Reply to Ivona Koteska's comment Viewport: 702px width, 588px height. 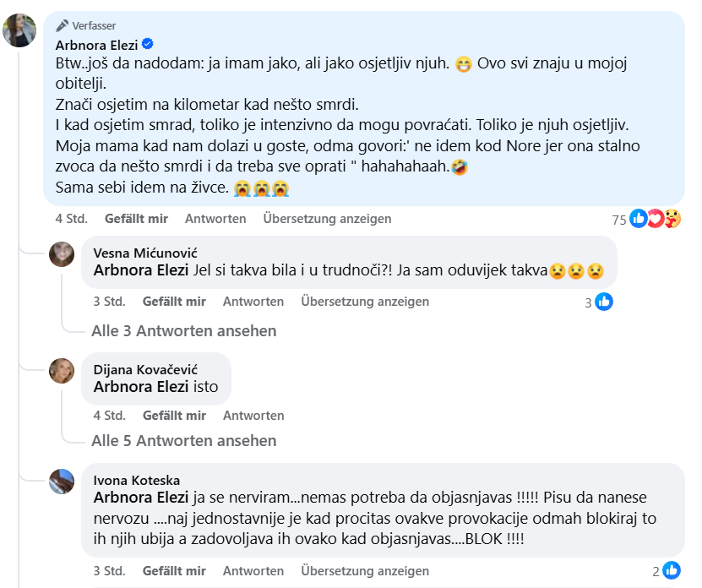tap(253, 569)
